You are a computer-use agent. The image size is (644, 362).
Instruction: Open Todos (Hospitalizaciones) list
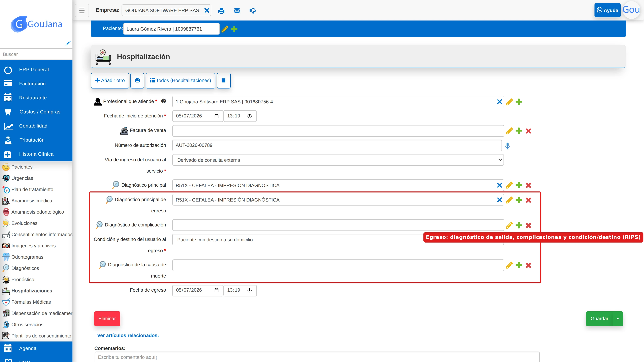(180, 80)
